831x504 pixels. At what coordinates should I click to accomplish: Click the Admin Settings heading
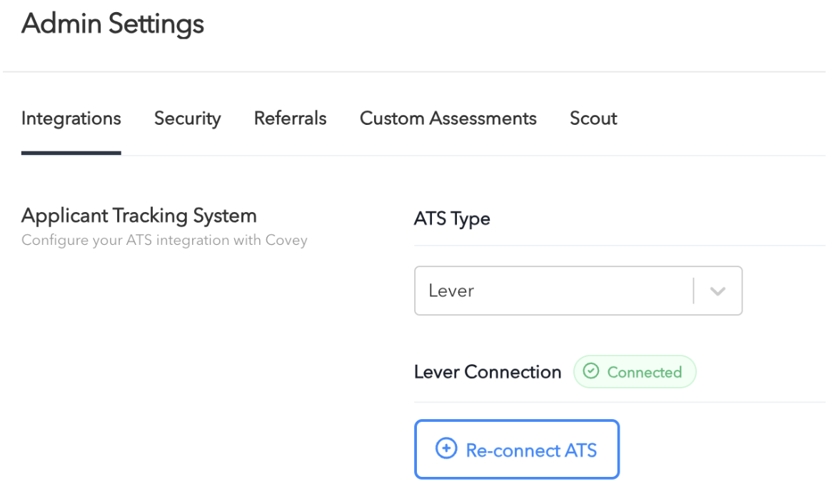coord(112,24)
